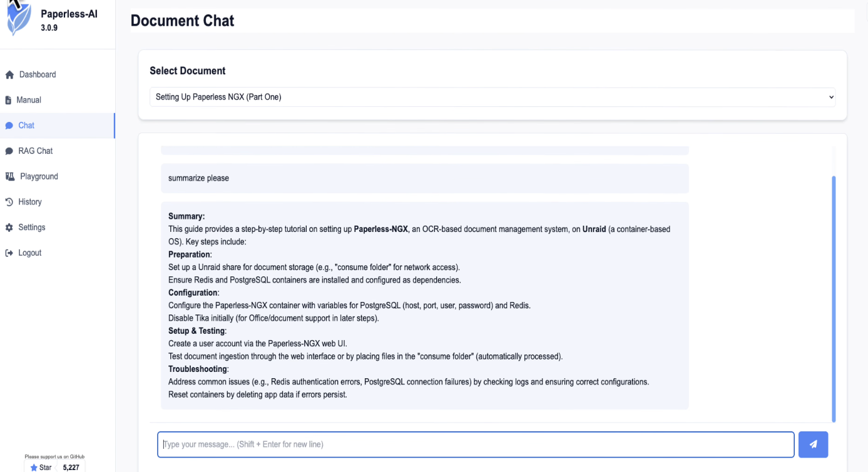Click the RAG Chat bubble icon
The image size is (868, 472).
pyautogui.click(x=9, y=151)
